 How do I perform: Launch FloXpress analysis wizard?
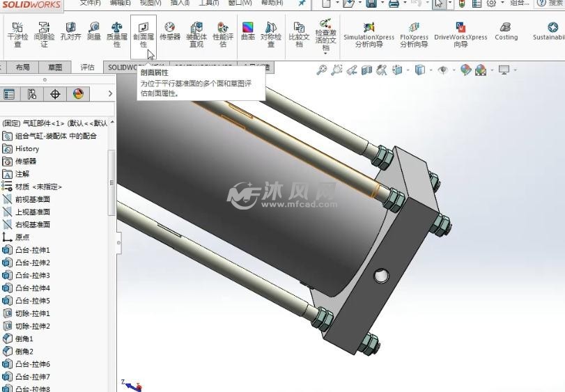point(414,35)
